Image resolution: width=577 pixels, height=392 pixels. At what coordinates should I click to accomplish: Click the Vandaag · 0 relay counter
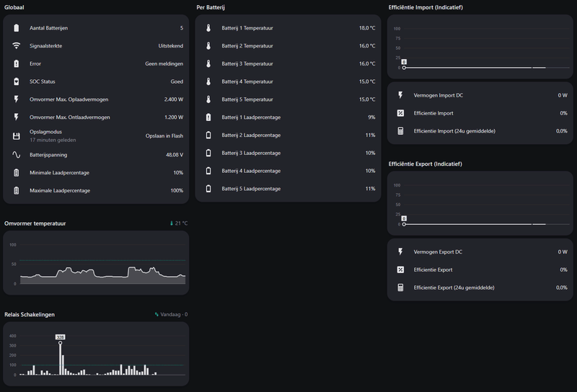pyautogui.click(x=171, y=314)
